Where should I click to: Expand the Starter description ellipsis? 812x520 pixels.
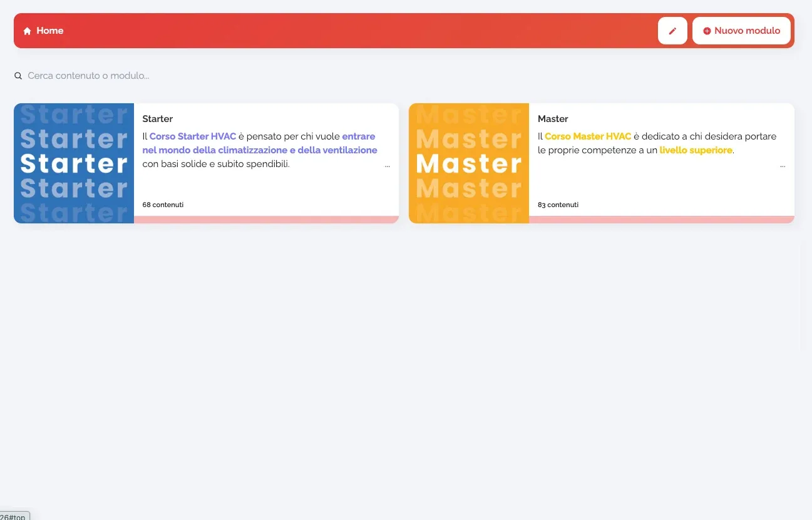tap(388, 166)
